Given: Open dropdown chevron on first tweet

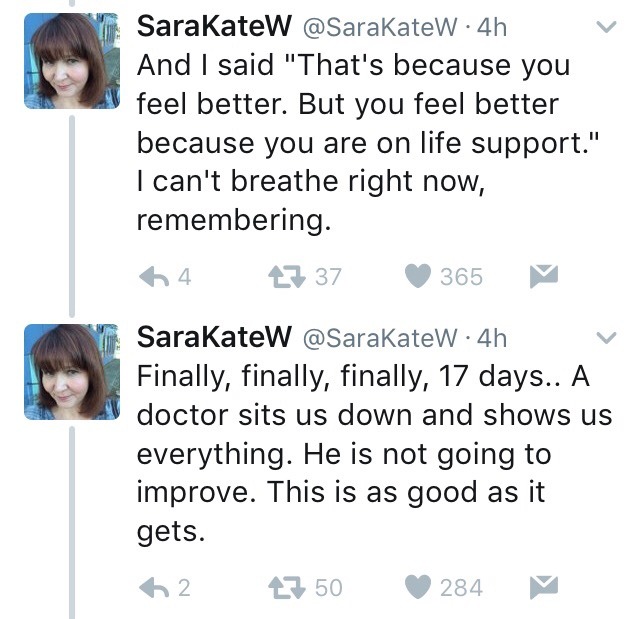Looking at the screenshot, I should point(605,28).
